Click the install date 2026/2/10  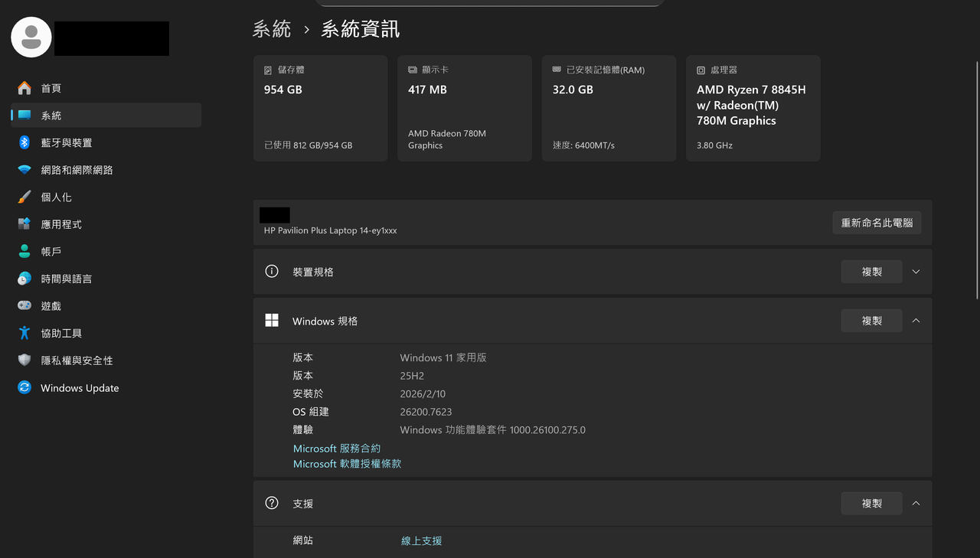423,393
